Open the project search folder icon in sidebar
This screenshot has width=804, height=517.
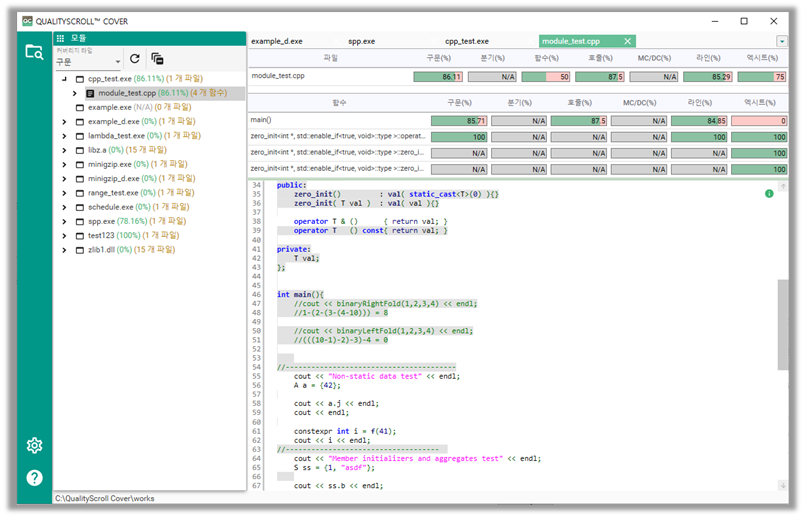click(x=34, y=52)
